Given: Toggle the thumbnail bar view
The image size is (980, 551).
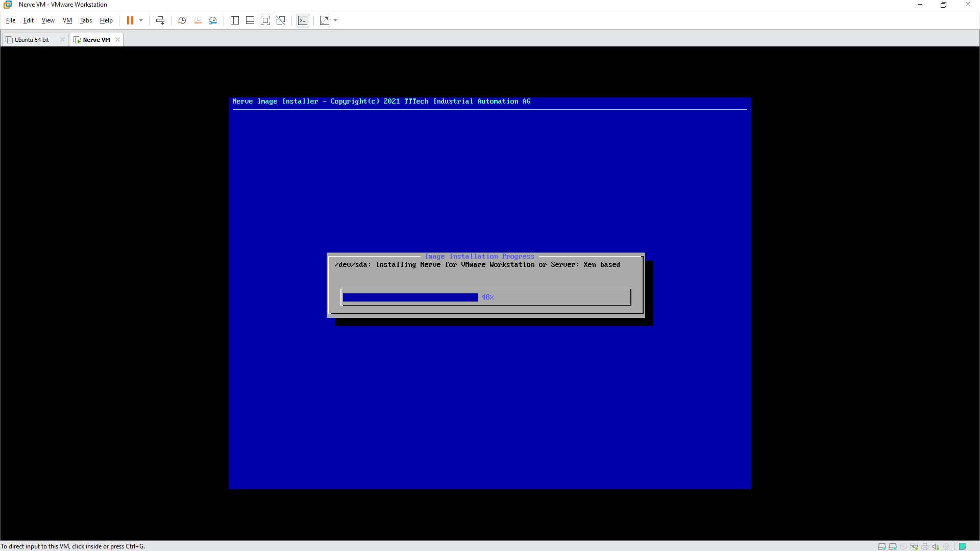Looking at the screenshot, I should click(250, 20).
